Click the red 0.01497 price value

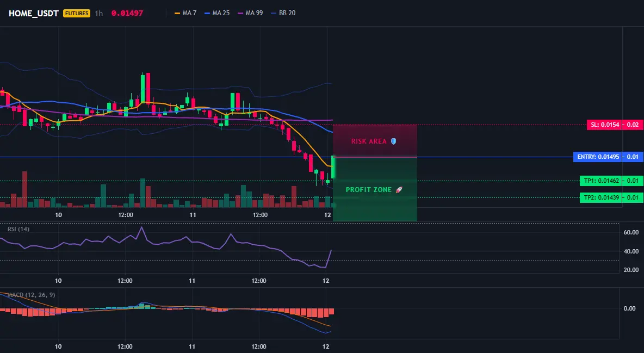click(x=127, y=13)
